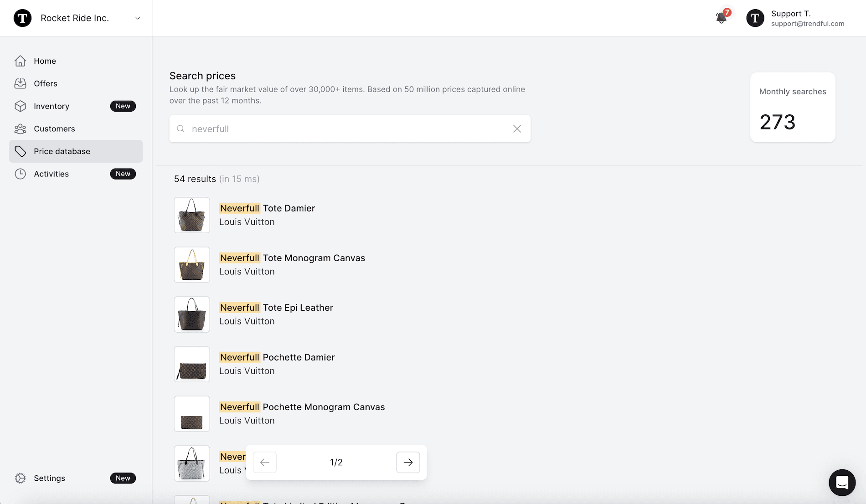Image resolution: width=866 pixels, height=504 pixels.
Task: Click the search magnifier in the search bar
Action: [180, 129]
